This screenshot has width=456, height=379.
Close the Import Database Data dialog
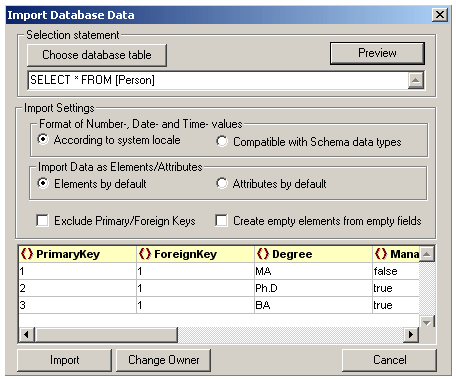tap(440, 15)
